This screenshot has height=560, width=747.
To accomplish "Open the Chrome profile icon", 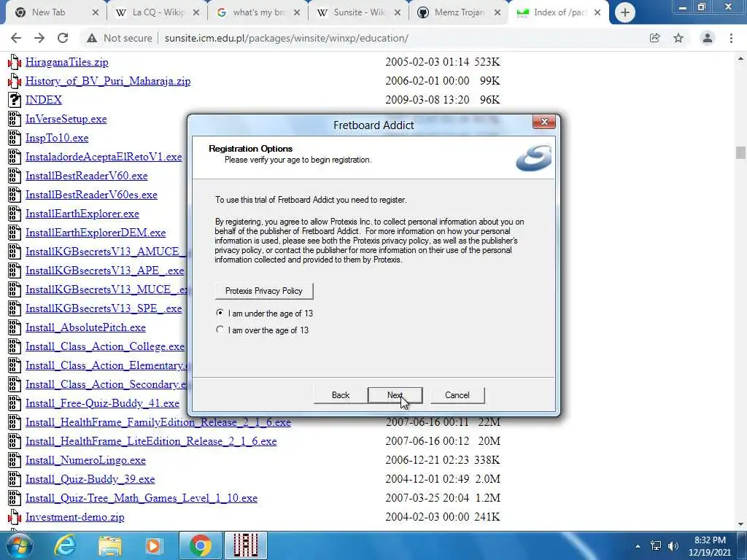I will click(x=708, y=38).
